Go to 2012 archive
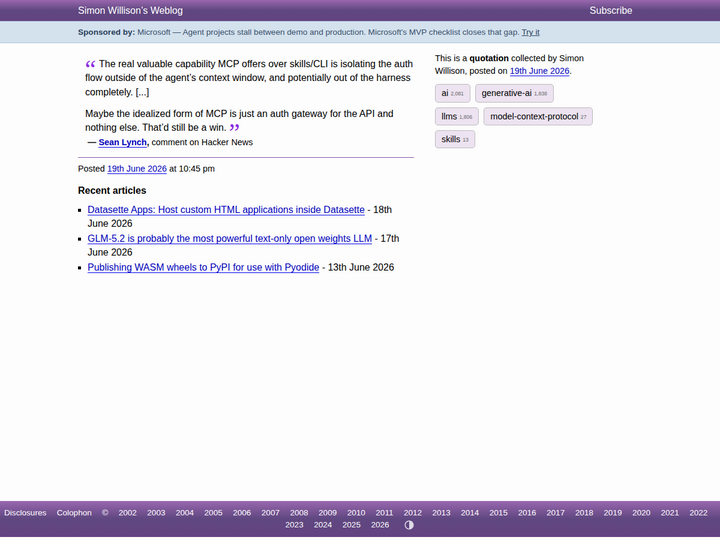The height and width of the screenshot is (540, 720). [412, 513]
